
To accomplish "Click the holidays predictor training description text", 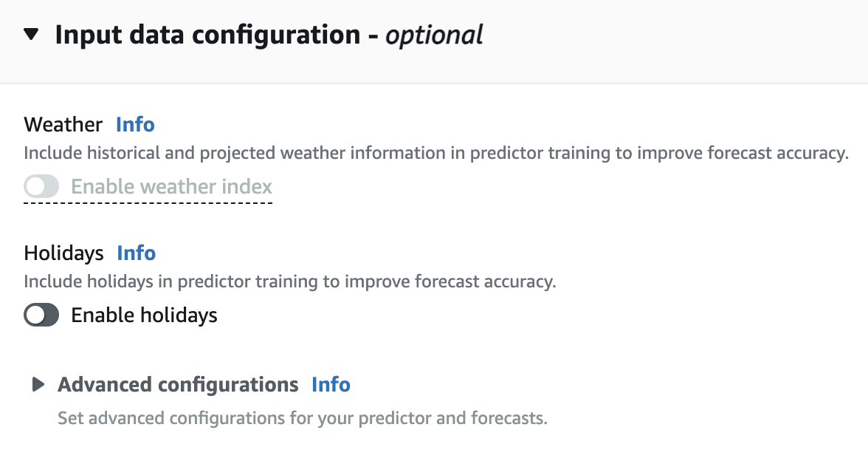I will 289,281.
